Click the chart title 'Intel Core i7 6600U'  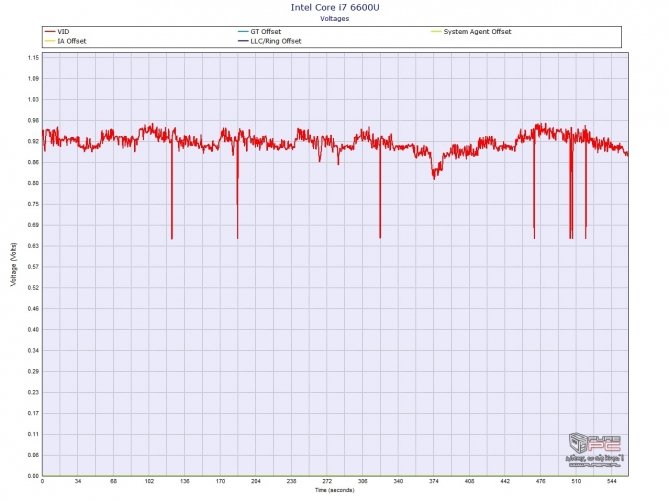pos(335,7)
